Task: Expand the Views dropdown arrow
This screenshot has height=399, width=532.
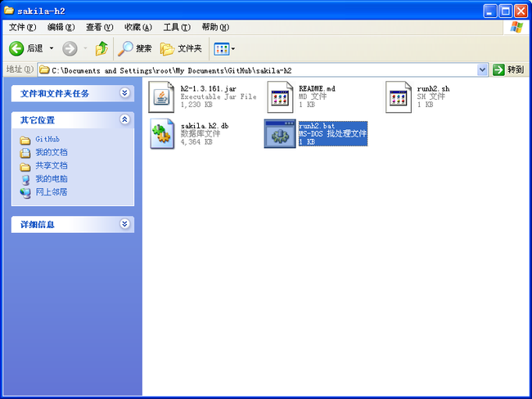Action: coord(233,49)
